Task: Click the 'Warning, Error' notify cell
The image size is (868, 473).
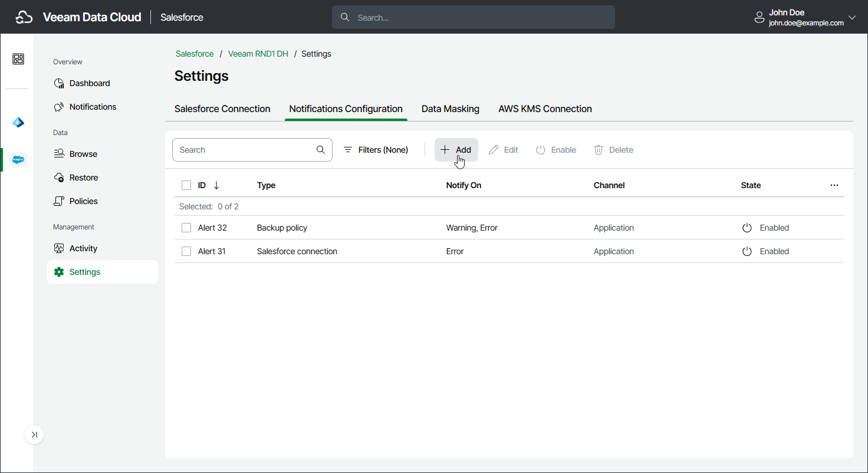Action: pyautogui.click(x=472, y=228)
